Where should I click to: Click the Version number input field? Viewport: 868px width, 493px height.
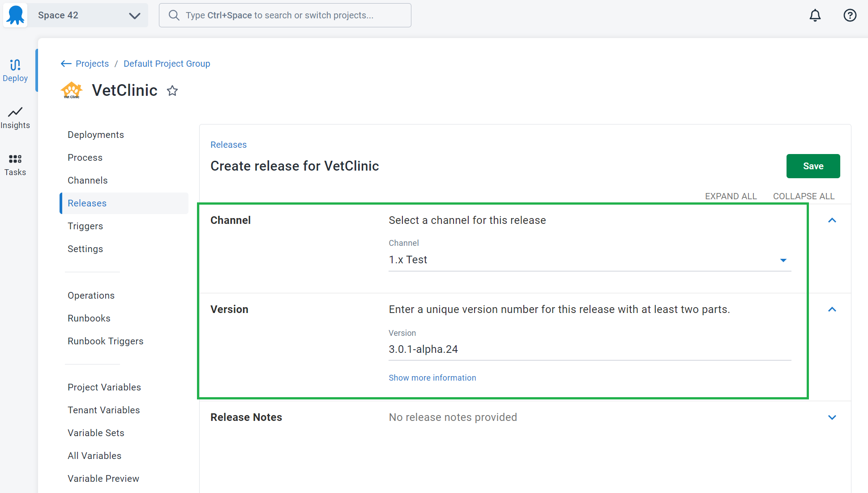click(x=590, y=349)
